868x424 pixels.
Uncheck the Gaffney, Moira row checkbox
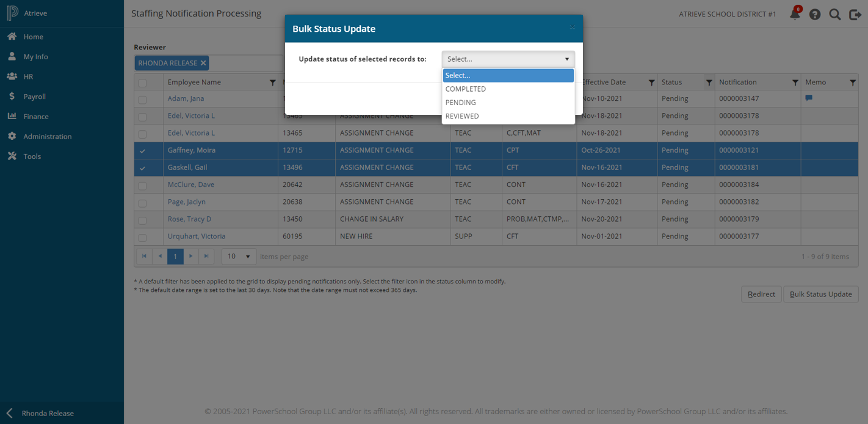pyautogui.click(x=142, y=151)
